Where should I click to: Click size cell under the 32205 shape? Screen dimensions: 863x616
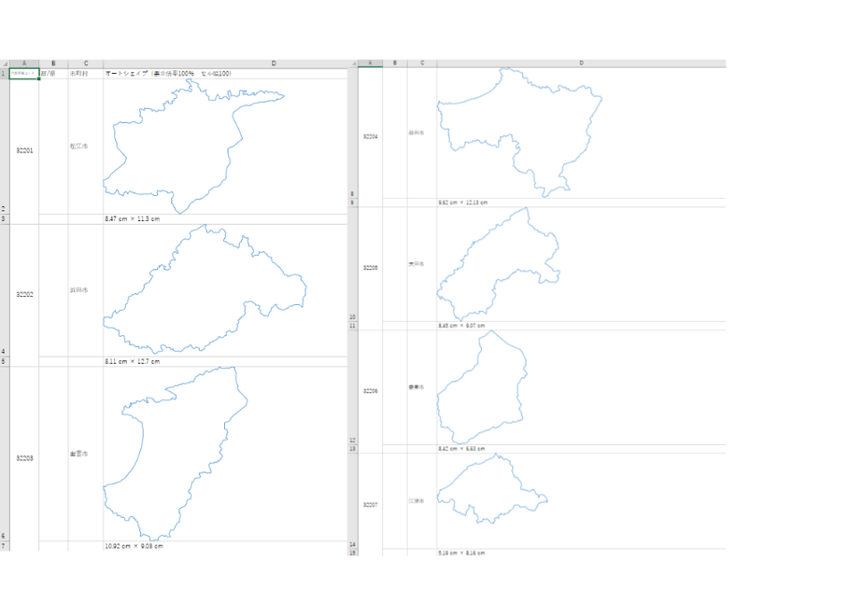[x=581, y=326]
